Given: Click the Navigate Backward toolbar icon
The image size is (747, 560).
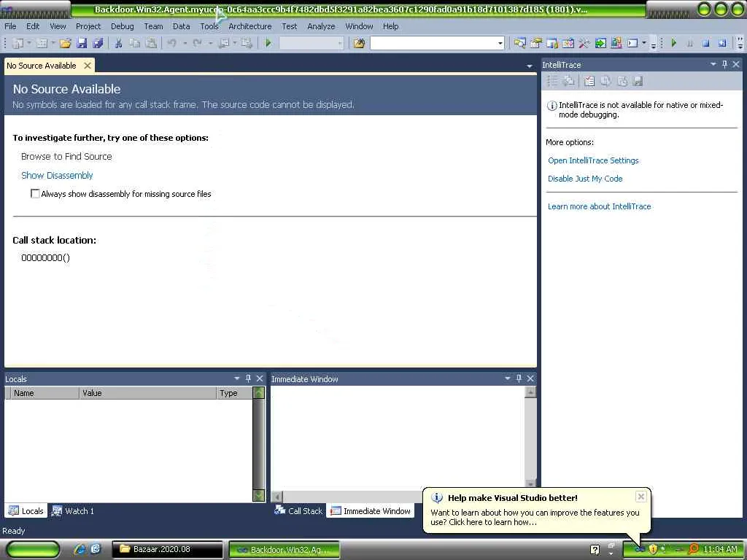Looking at the screenshot, I should (x=223, y=43).
